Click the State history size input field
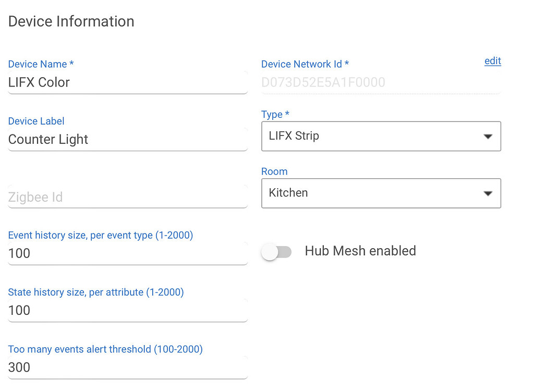The width and height of the screenshot is (534, 392). [x=128, y=311]
